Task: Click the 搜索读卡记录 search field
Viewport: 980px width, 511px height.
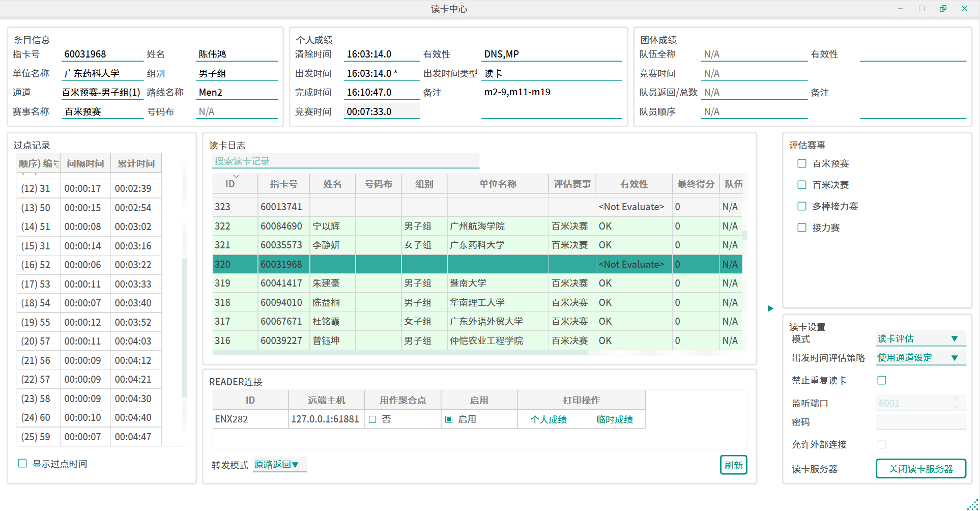Action: coord(345,161)
